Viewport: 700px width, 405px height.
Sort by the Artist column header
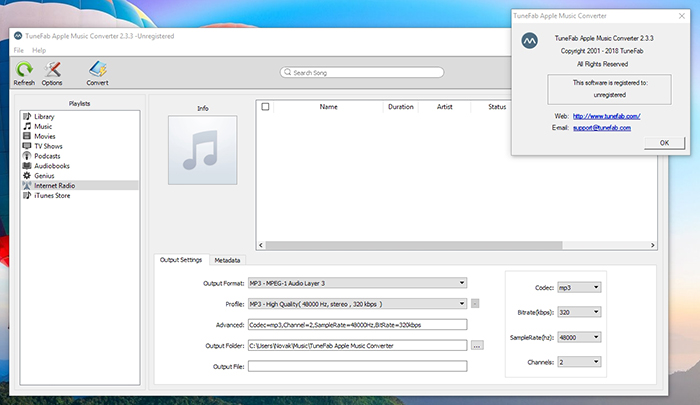coord(445,107)
